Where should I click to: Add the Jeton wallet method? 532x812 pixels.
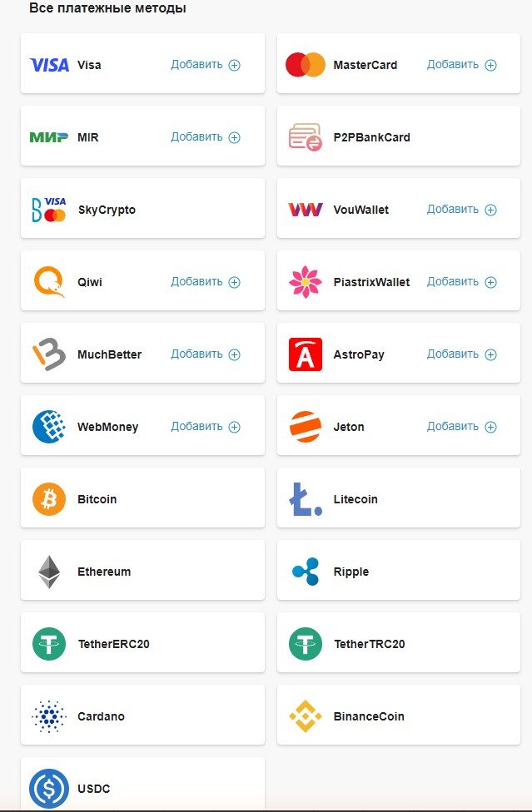(x=461, y=427)
